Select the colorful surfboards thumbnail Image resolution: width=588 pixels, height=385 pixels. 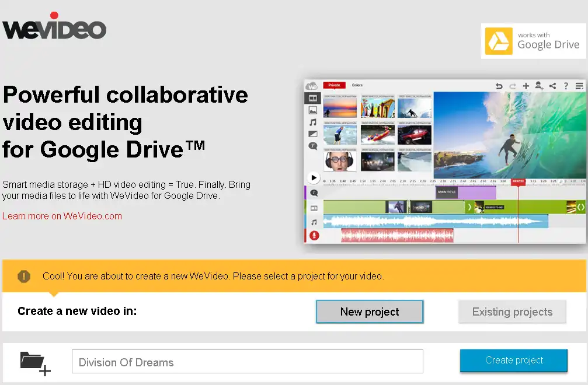[x=378, y=108]
